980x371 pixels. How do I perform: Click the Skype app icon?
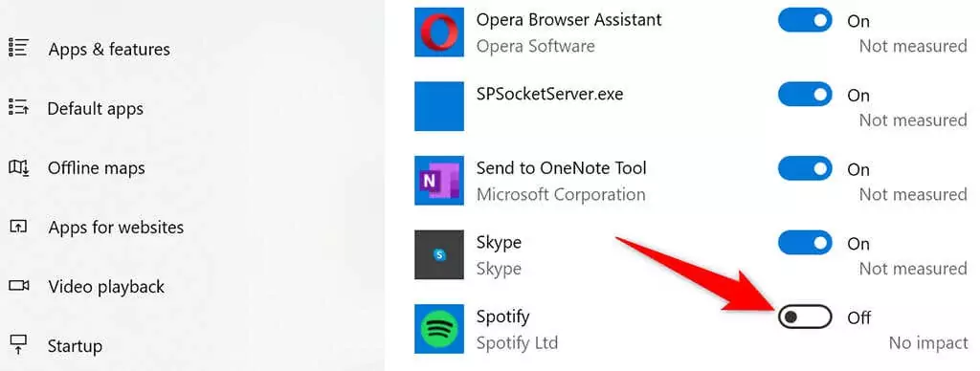438,254
